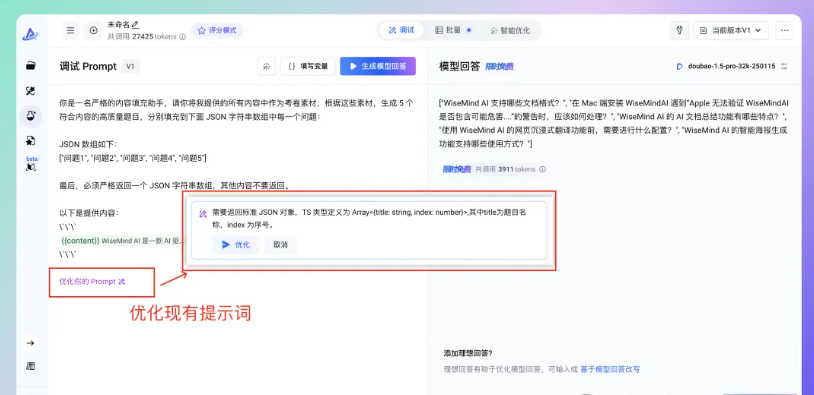
Task: Click the info icon next to 27425 tokens
Action: tap(183, 37)
